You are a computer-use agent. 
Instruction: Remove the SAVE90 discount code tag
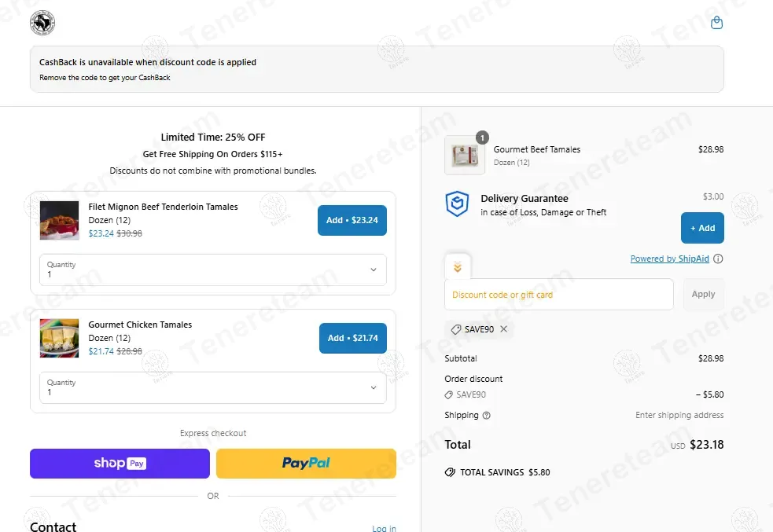click(x=503, y=329)
